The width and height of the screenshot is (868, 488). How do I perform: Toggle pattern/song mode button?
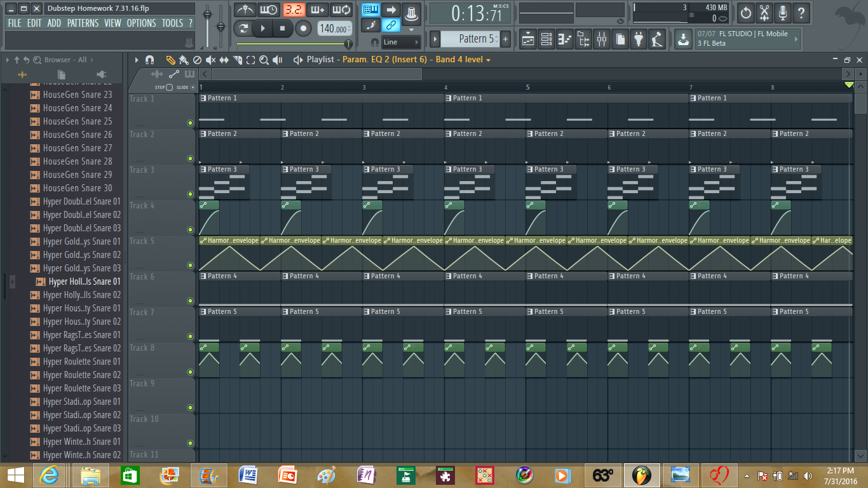click(x=243, y=29)
